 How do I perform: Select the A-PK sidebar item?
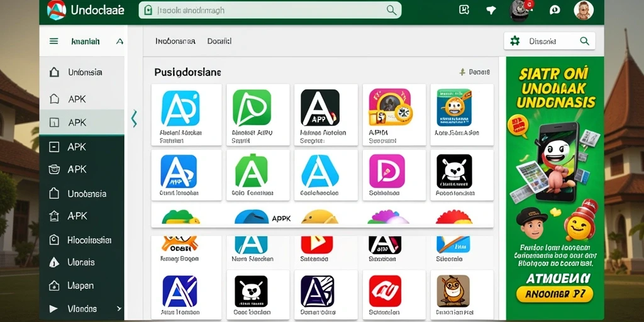click(x=82, y=216)
